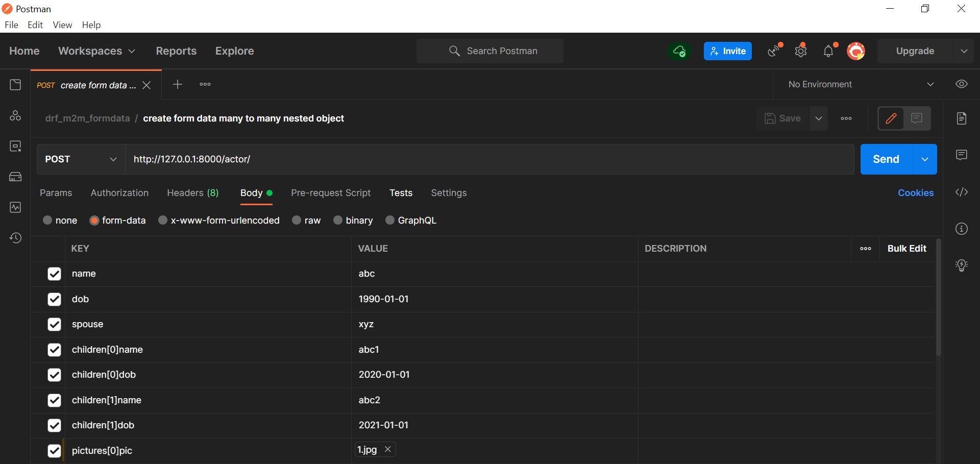
Task: Click the Invite button
Action: (x=727, y=51)
